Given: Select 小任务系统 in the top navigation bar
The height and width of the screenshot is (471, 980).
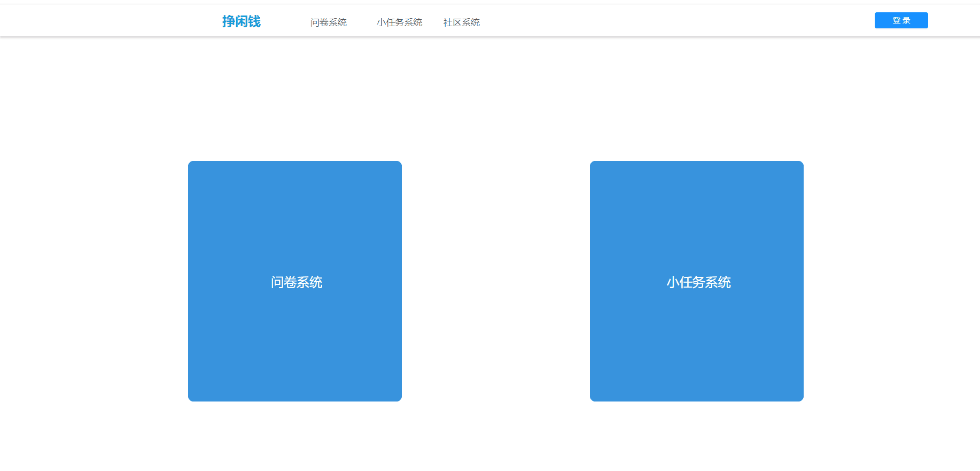Looking at the screenshot, I should coord(399,22).
